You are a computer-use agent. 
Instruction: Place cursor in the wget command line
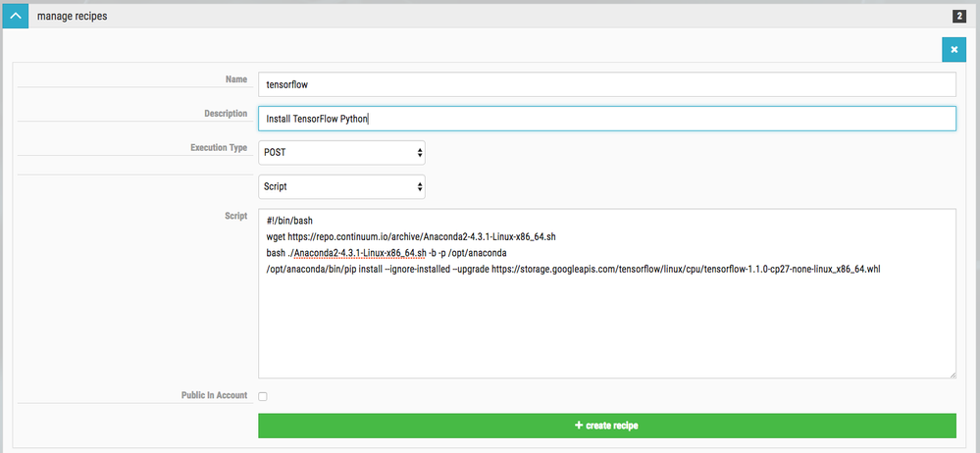[x=412, y=237]
